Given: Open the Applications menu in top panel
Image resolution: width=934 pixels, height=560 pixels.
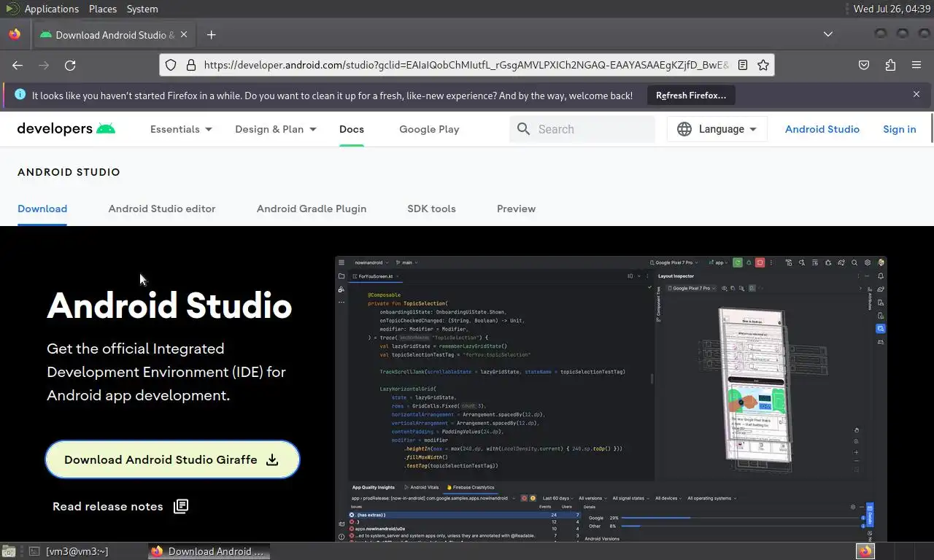Looking at the screenshot, I should [51, 9].
